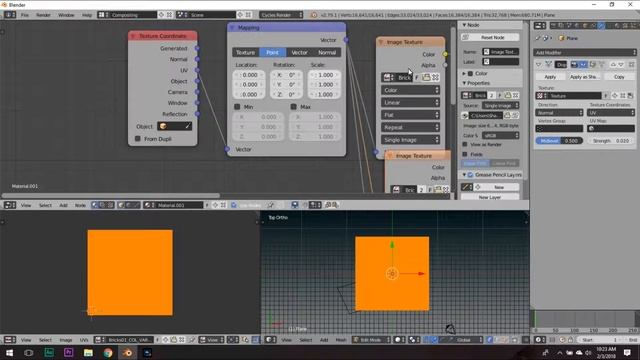640x360 pixels.
Task: Click the Name field in Node panel
Action: coord(501,52)
